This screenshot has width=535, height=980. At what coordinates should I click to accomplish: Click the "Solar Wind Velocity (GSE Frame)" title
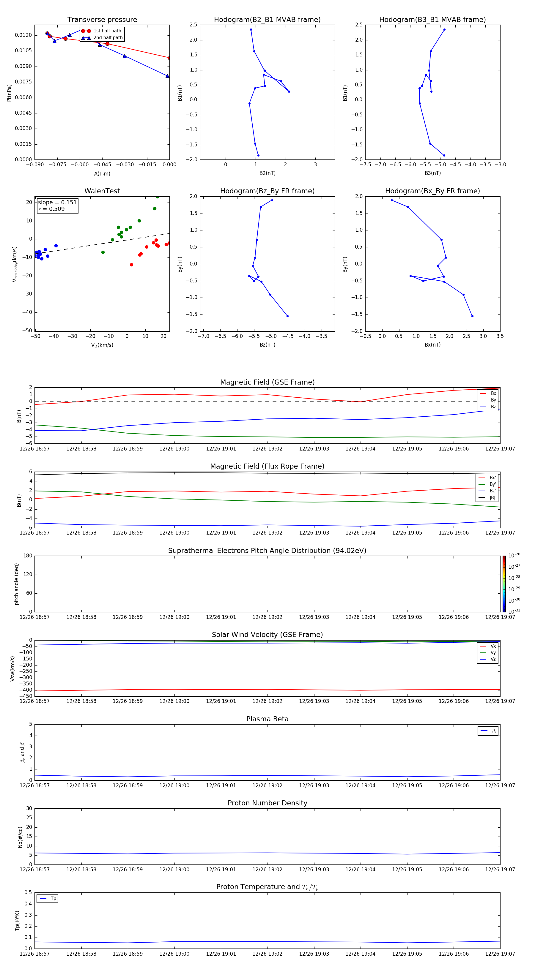click(x=267, y=635)
